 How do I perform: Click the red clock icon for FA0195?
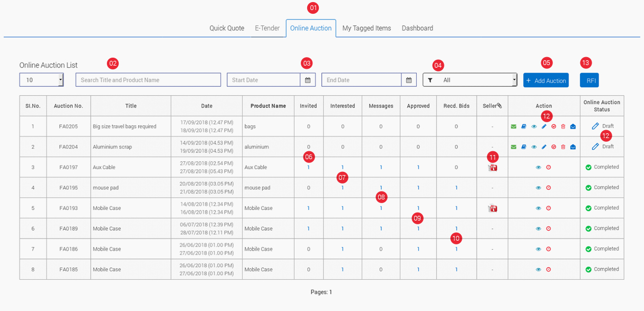tap(549, 188)
